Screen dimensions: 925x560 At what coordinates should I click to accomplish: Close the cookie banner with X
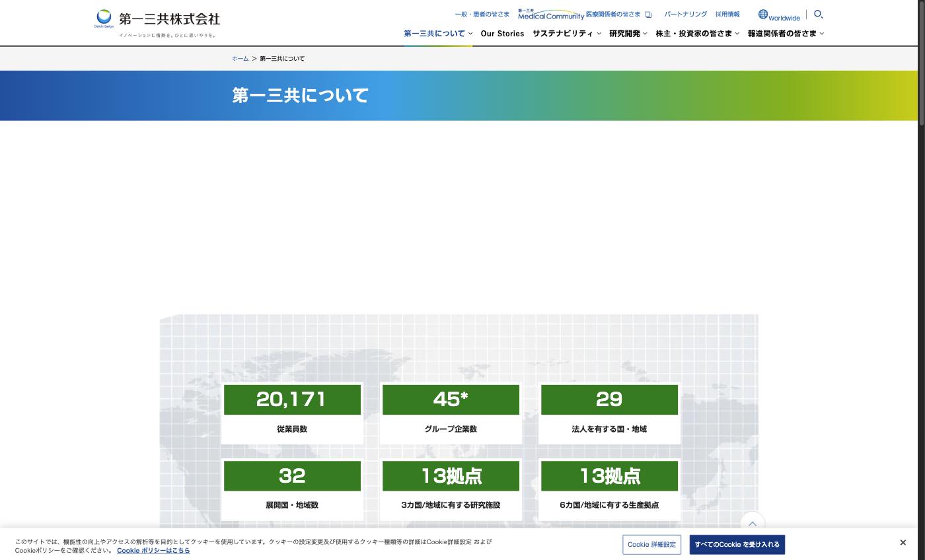(x=903, y=543)
